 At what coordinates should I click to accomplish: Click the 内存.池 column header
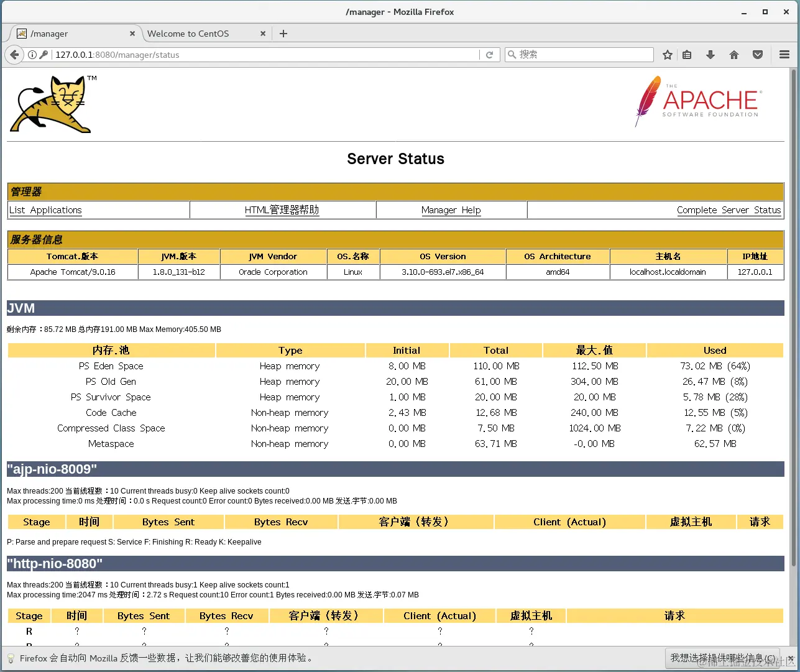[111, 351]
